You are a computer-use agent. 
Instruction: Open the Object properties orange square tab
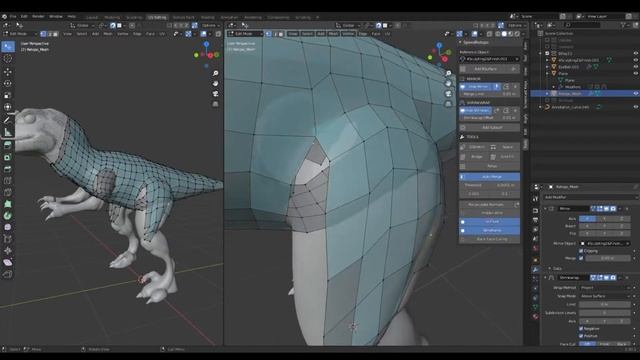pyautogui.click(x=536, y=260)
